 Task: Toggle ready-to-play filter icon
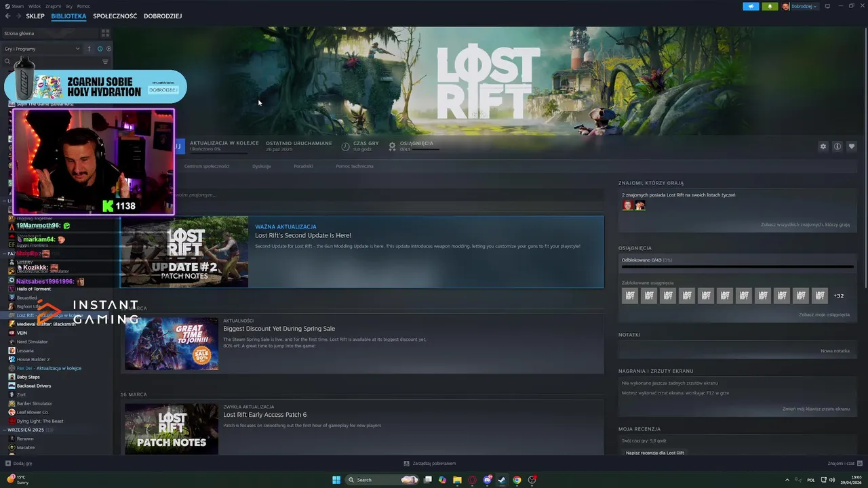point(108,49)
